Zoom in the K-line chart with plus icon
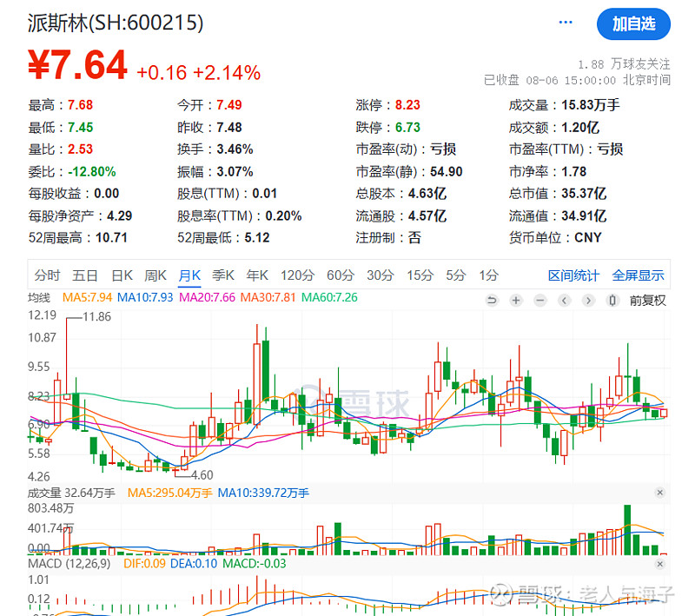 516,301
